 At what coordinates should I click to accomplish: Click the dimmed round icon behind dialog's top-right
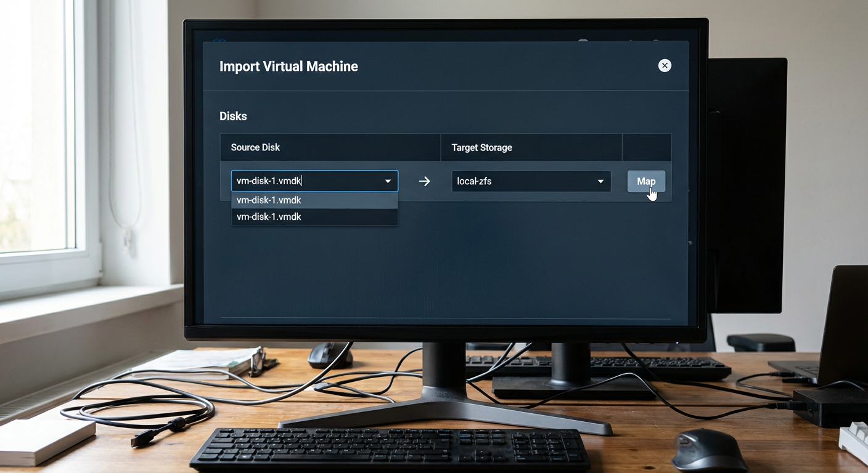pyautogui.click(x=583, y=41)
